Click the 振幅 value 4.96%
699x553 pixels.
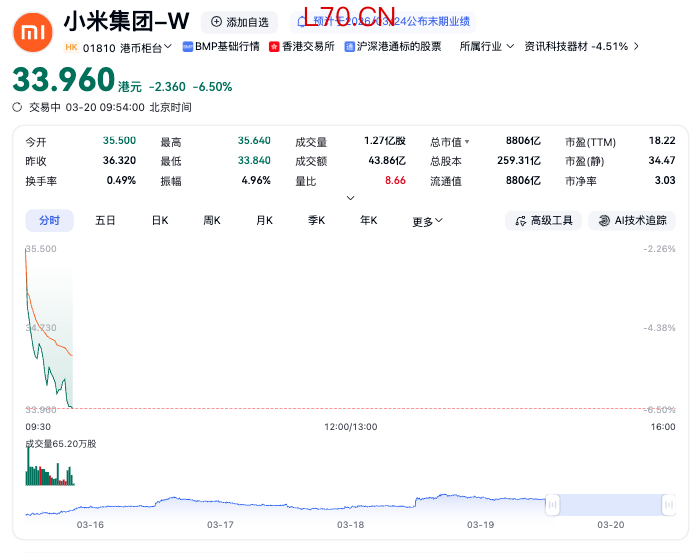click(256, 181)
